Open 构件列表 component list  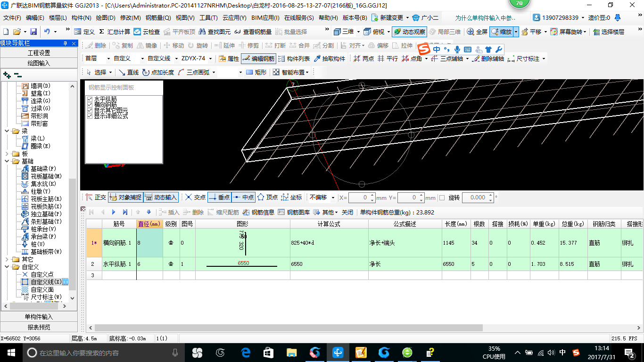coord(294,58)
